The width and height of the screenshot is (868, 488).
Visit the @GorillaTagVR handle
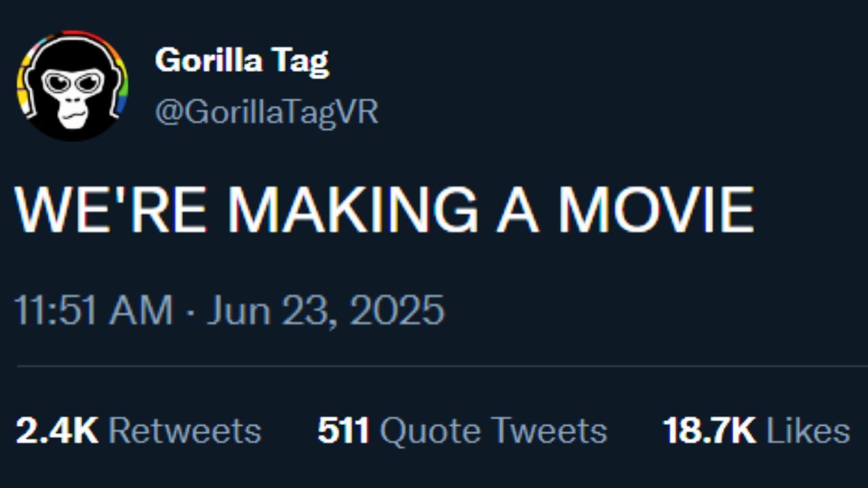tap(267, 112)
